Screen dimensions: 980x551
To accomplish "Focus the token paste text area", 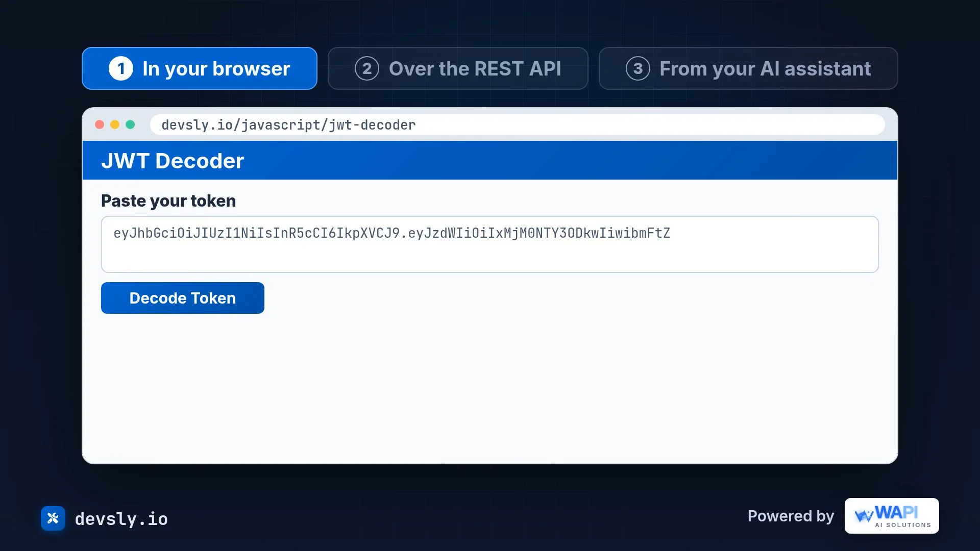I will [x=490, y=244].
